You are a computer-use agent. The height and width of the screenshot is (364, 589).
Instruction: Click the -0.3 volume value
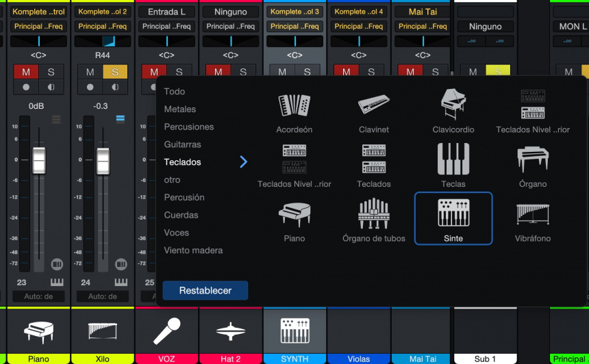coord(101,106)
